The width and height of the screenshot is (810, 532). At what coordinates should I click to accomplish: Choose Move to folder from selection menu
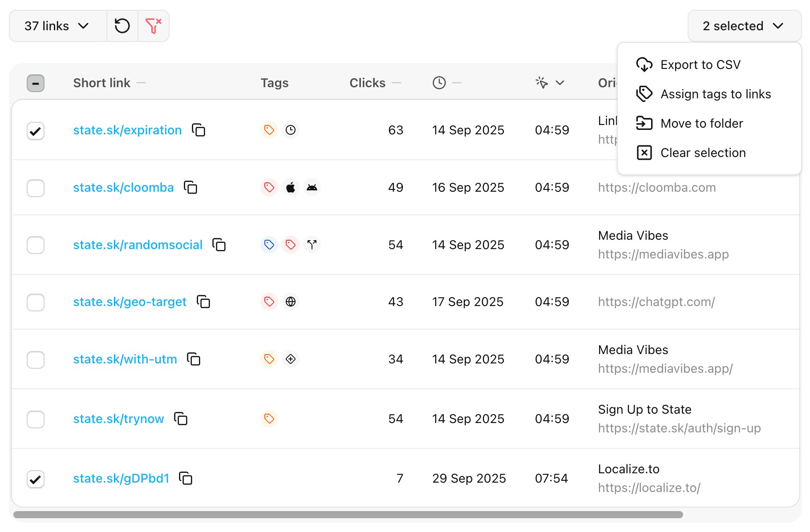(701, 123)
